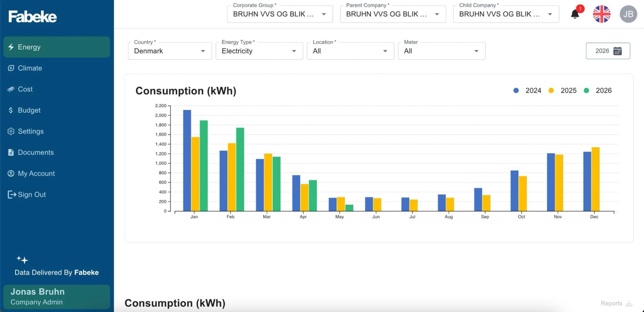Go to the Climate page

57,68
